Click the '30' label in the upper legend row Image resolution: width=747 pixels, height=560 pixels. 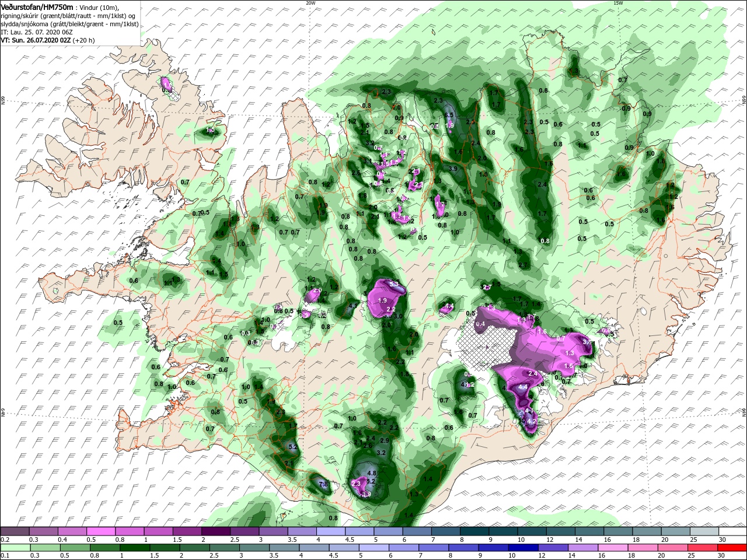[x=721, y=540]
